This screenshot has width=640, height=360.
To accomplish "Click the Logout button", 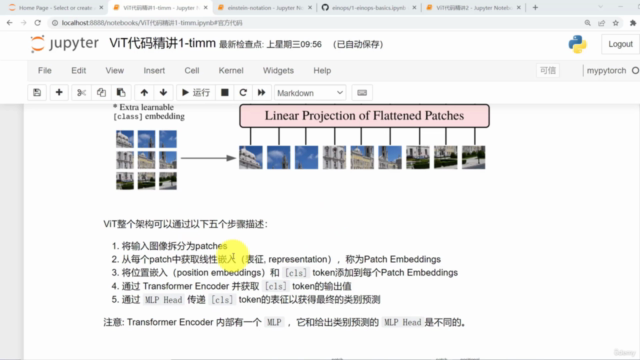I will (x=620, y=44).
